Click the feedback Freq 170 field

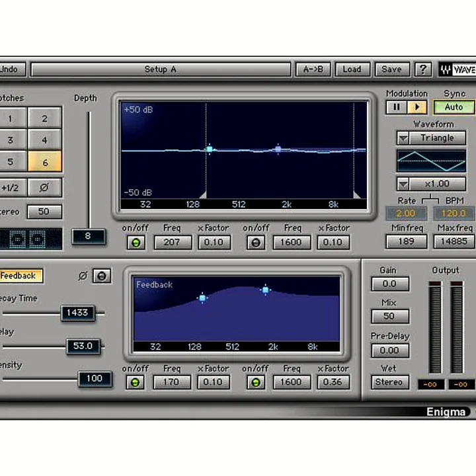click(172, 383)
